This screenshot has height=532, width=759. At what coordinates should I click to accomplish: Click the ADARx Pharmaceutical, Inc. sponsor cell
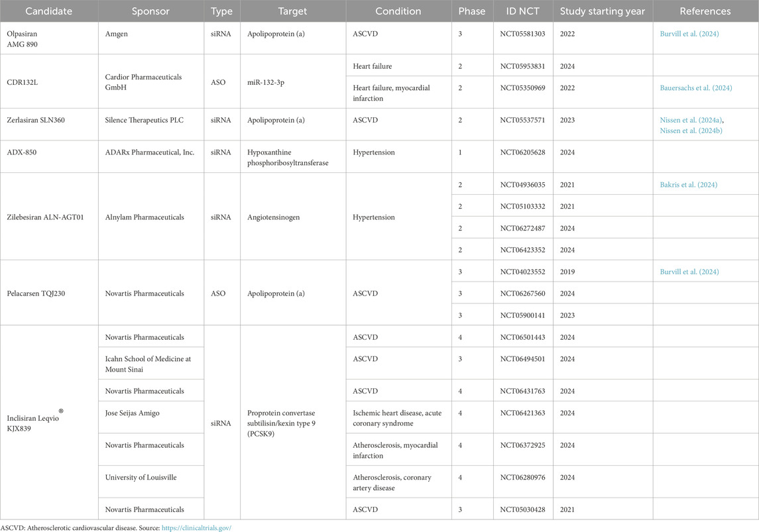(150, 157)
